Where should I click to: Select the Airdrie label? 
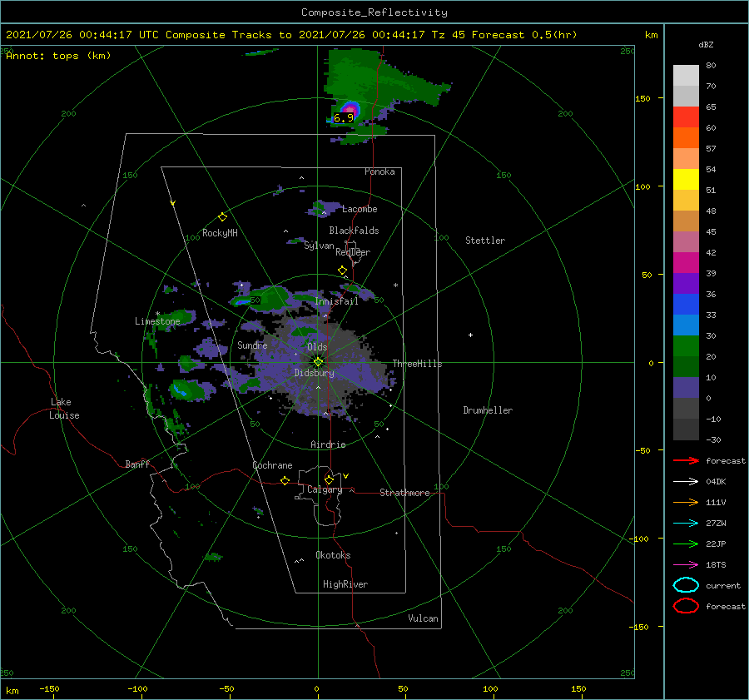[x=328, y=444]
